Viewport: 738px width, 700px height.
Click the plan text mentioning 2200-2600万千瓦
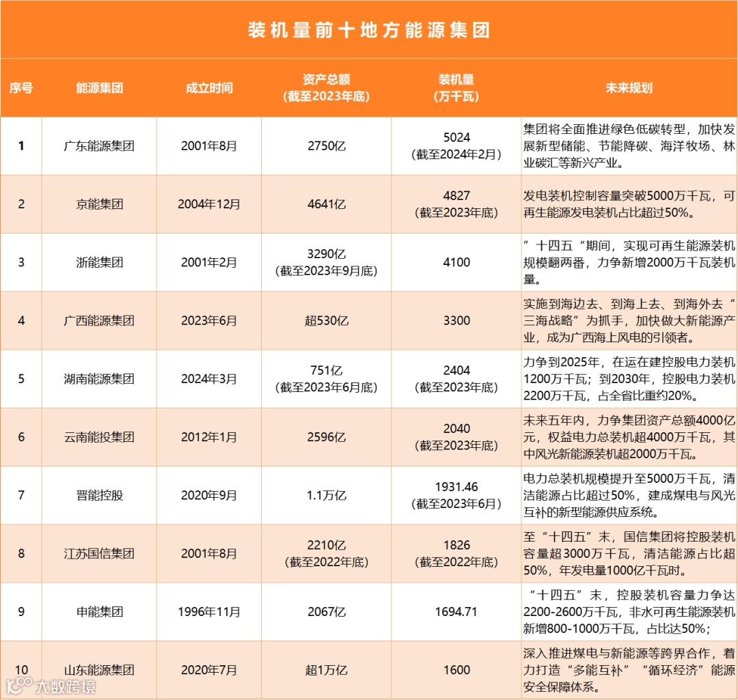[x=629, y=612]
